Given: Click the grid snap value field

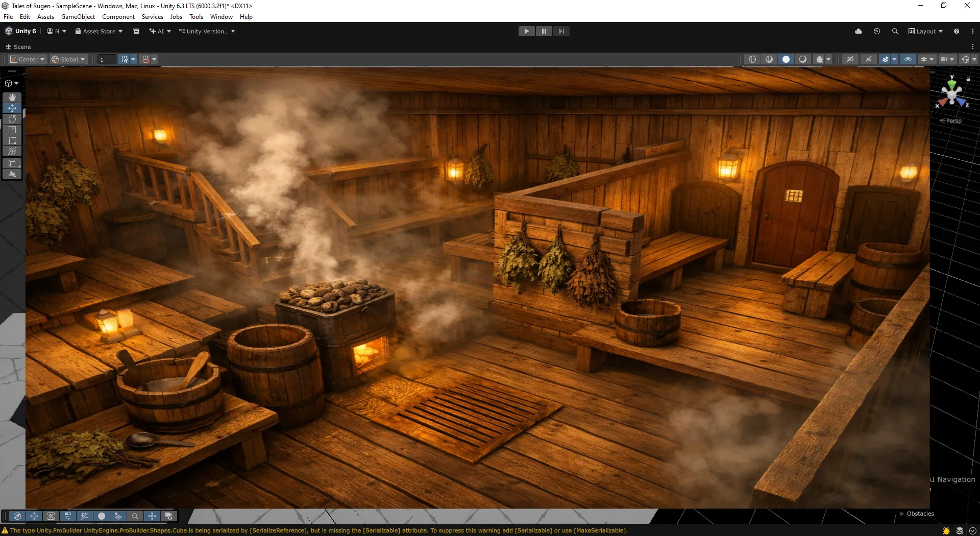Looking at the screenshot, I should coord(107,59).
